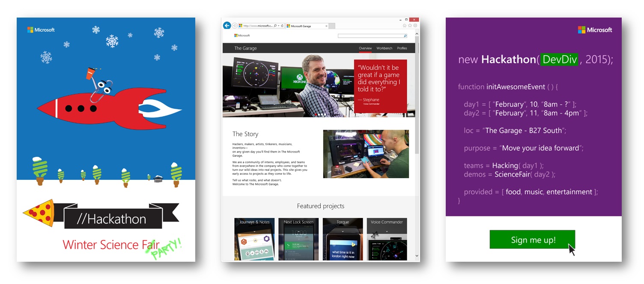Screen dimensions: 644x284
Task: Open the Profiles tab
Action: (402, 48)
